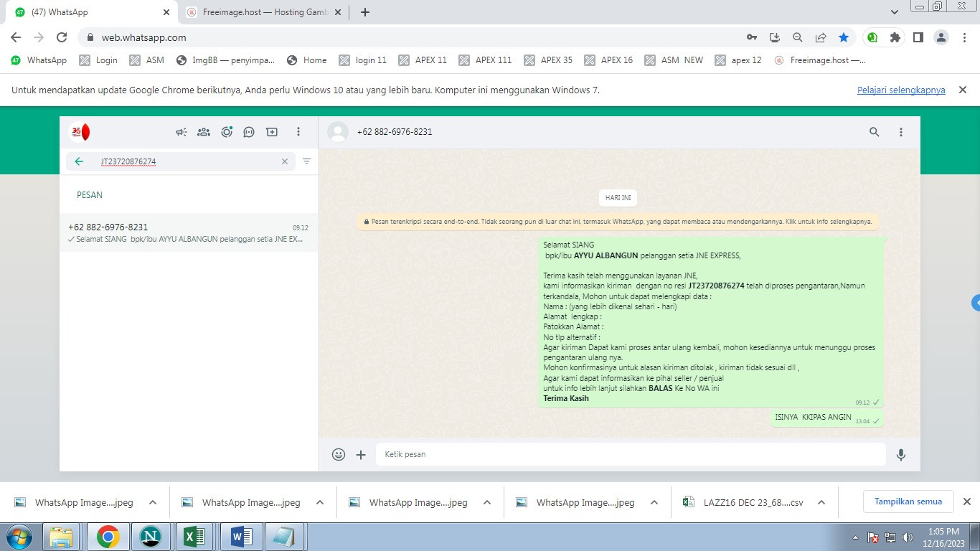Screen dimensions: 980x551
Task: Click zoom magnifier icon in address bar
Action: coord(798,37)
